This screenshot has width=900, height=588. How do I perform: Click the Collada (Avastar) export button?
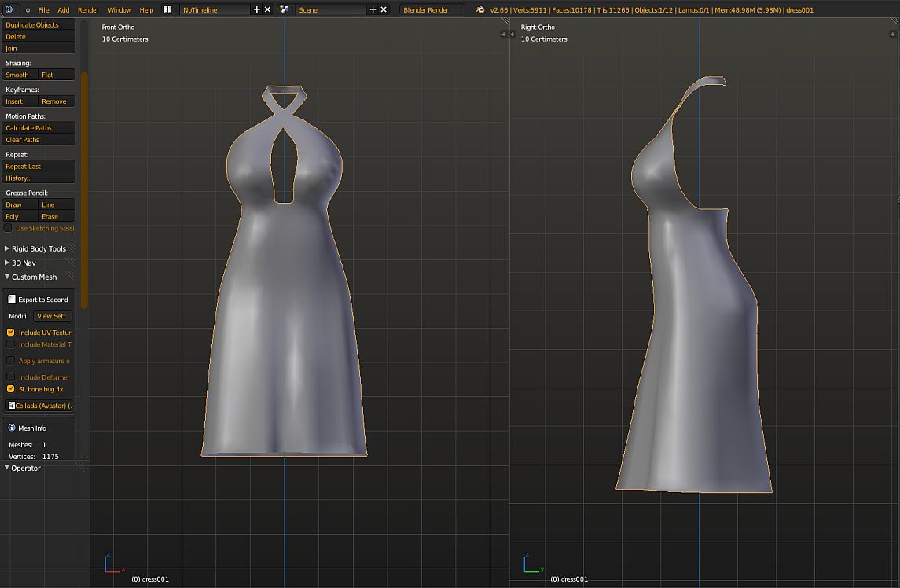[39, 406]
